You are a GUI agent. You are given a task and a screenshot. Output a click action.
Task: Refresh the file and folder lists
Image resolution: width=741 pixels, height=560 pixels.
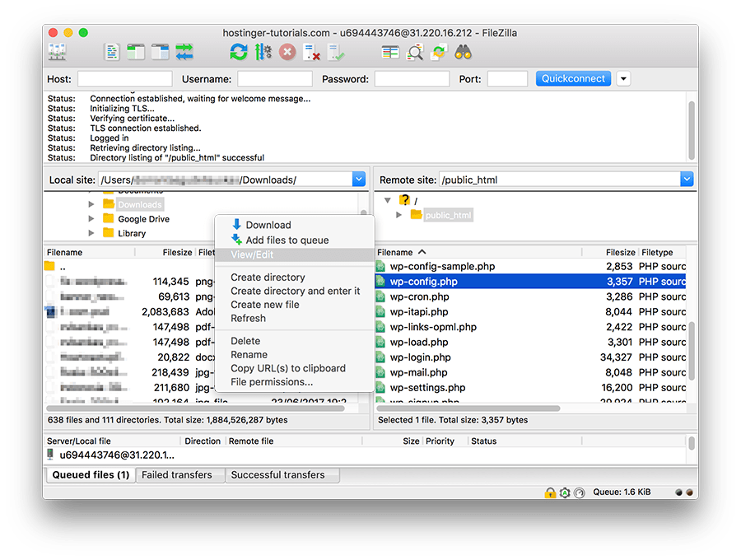[x=238, y=52]
